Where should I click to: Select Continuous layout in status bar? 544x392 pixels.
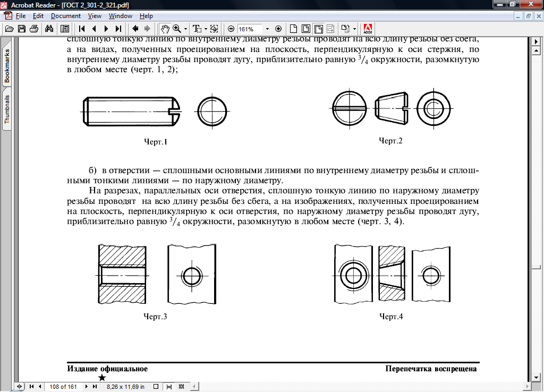tap(169, 387)
